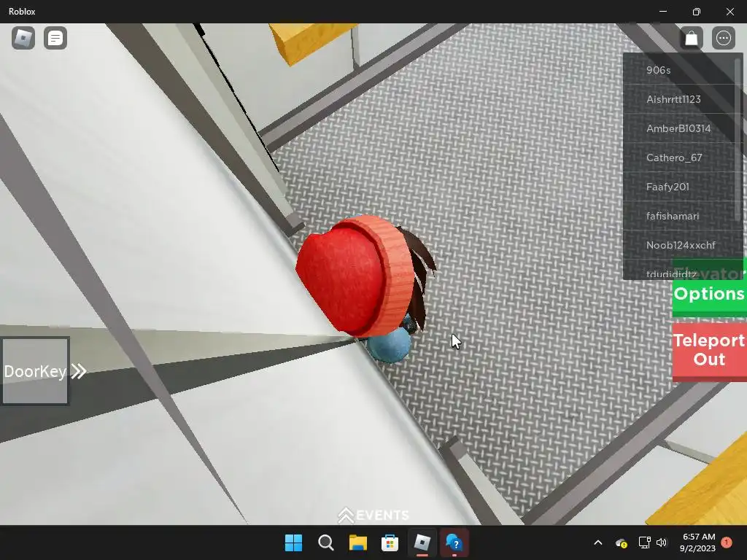Open the backpack inventory icon

692,38
